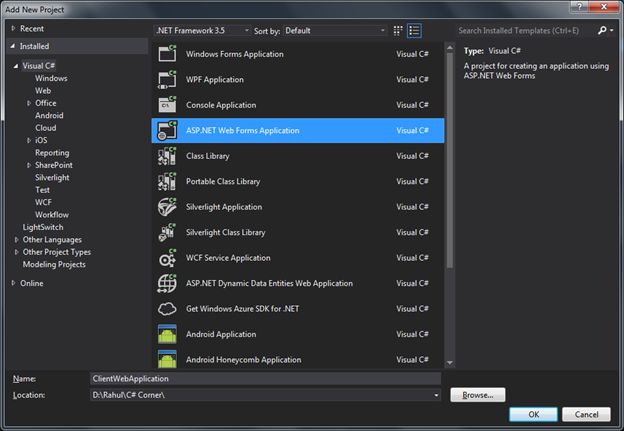Select the Modeling Projects category

[54, 264]
